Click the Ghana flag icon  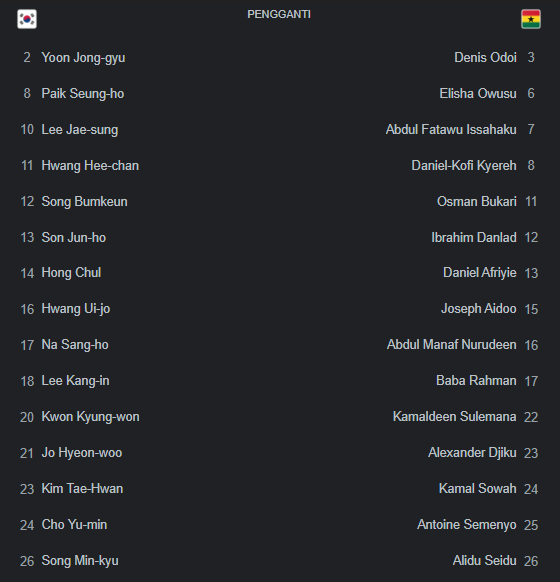coord(531,19)
